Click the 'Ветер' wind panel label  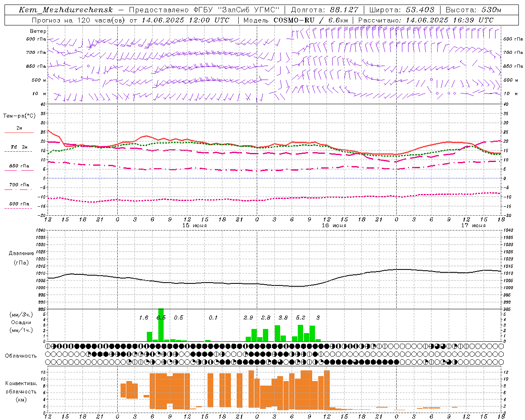point(38,31)
